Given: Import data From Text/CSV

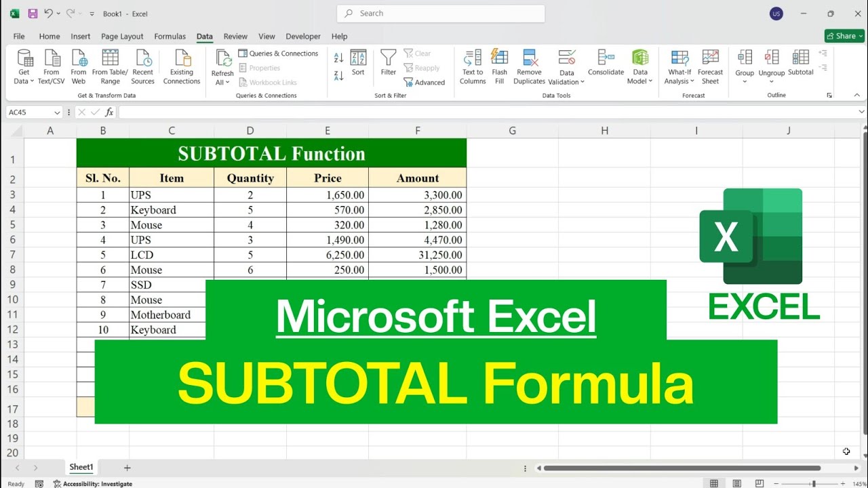Looking at the screenshot, I should coord(52,67).
